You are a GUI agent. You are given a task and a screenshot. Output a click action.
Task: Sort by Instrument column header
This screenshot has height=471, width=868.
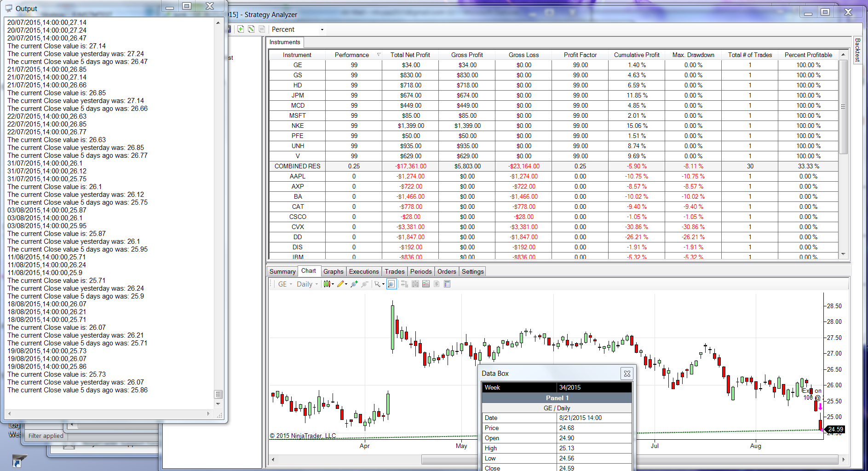pyautogui.click(x=297, y=55)
